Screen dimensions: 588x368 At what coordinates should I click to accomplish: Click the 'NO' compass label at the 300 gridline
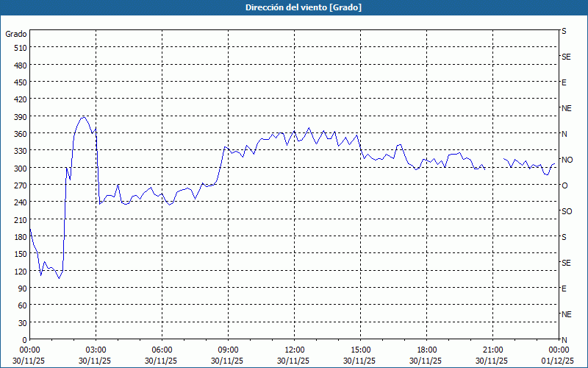tap(567, 160)
